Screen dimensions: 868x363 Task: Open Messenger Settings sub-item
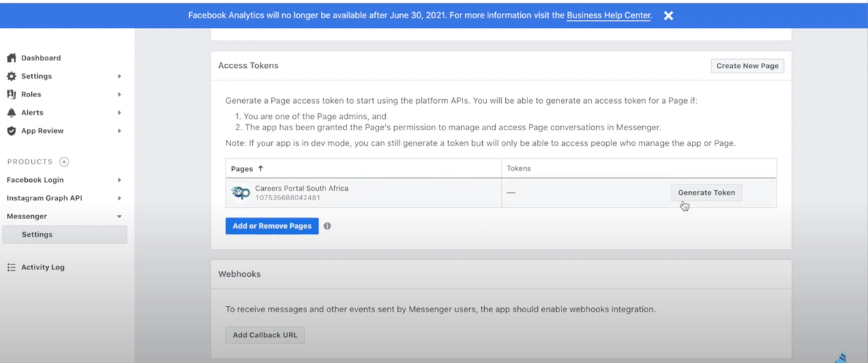point(64,234)
